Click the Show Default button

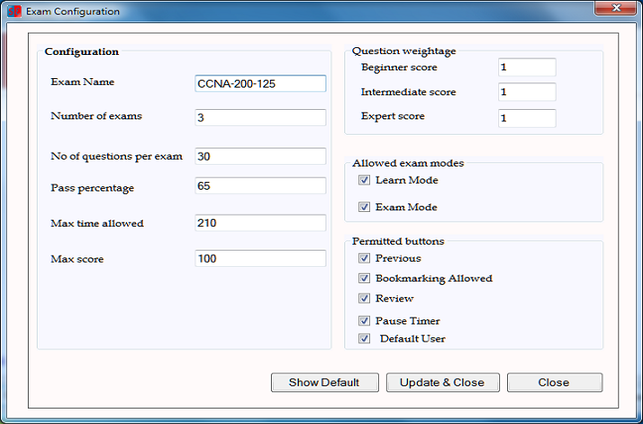tap(325, 382)
